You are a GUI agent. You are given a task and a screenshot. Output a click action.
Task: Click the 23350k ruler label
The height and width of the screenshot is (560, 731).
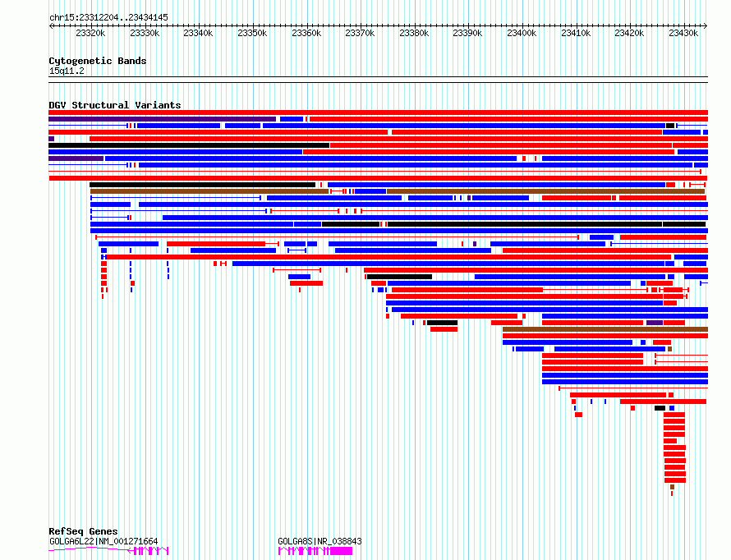(252, 34)
